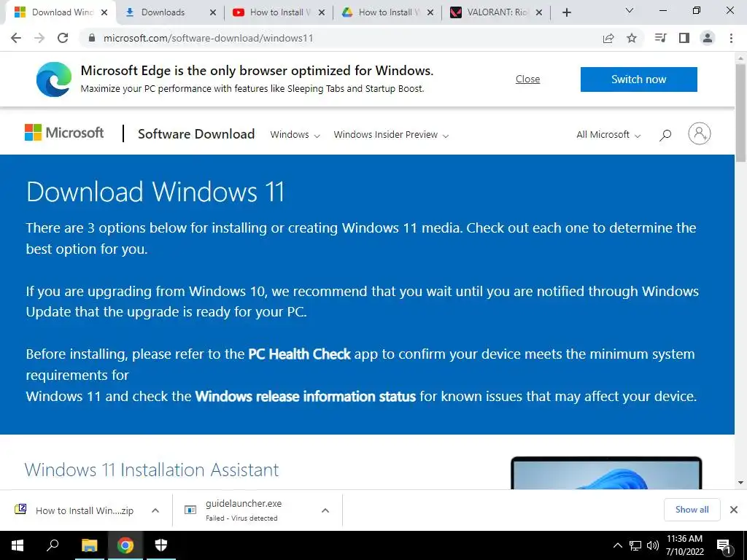This screenshot has height=560, width=747.
Task: Close the Downloads tab
Action: pos(213,12)
